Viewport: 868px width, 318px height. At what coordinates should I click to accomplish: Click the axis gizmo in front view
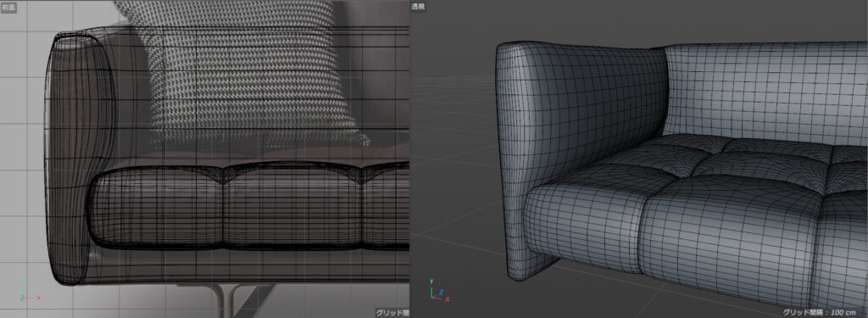pyautogui.click(x=29, y=292)
